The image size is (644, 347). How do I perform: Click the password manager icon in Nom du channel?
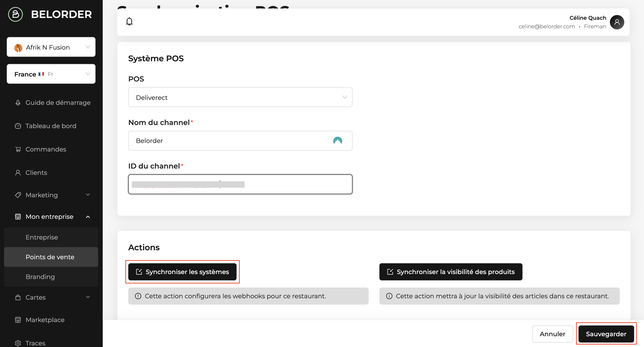click(x=337, y=141)
